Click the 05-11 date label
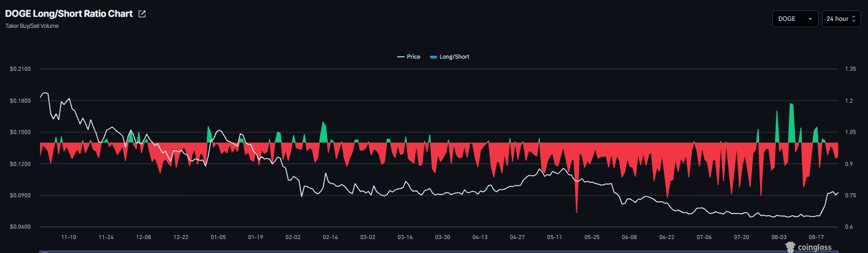This screenshot has width=868, height=253. (555, 237)
